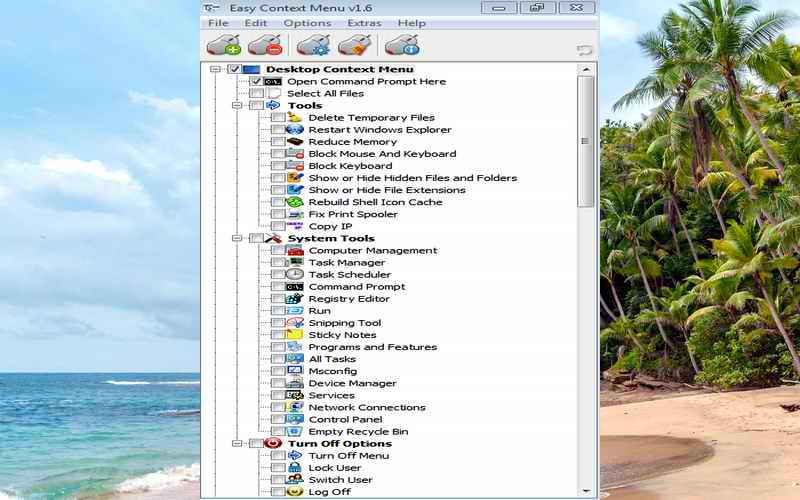Click the Uninstall mouse icon with red minus
Screen dimensions: 800x500
point(264,45)
